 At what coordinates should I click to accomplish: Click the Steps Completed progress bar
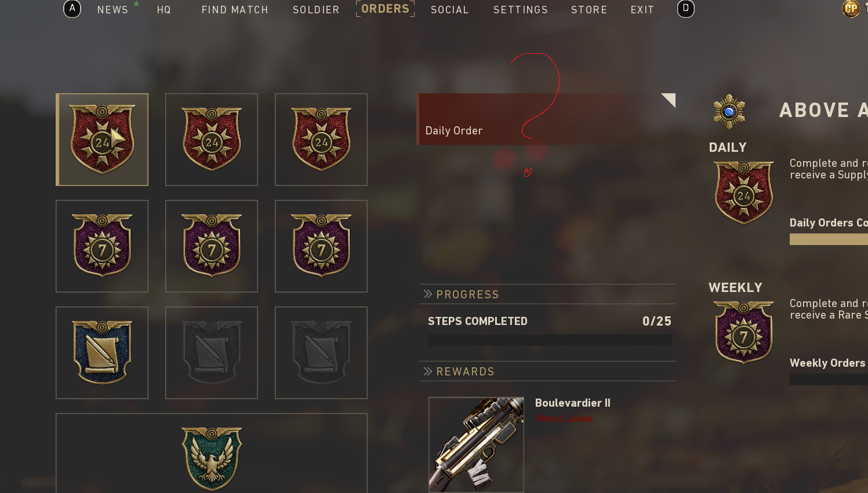click(550, 340)
